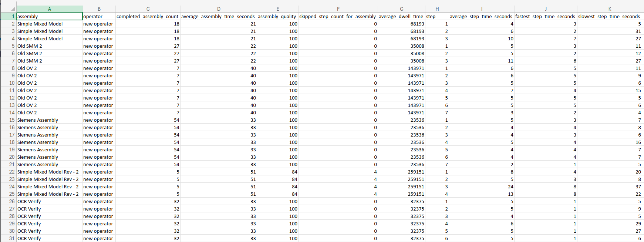Click 'Simple Mixed Model' in row 2
This screenshot has height=242, width=644.
coord(40,24)
